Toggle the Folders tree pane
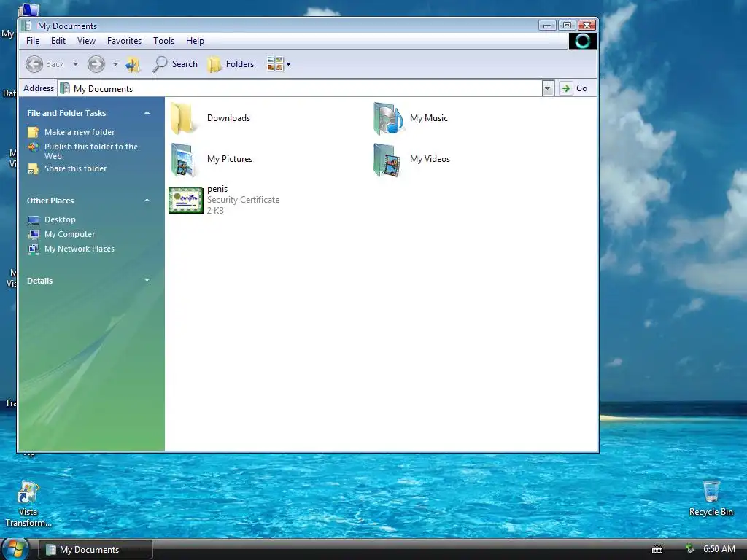Image resolution: width=747 pixels, height=560 pixels. coord(231,64)
